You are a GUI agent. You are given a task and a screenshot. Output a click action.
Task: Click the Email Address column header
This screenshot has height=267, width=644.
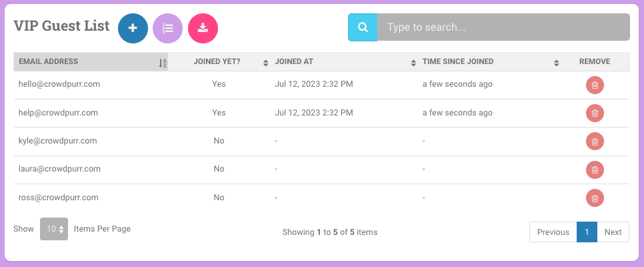point(91,61)
